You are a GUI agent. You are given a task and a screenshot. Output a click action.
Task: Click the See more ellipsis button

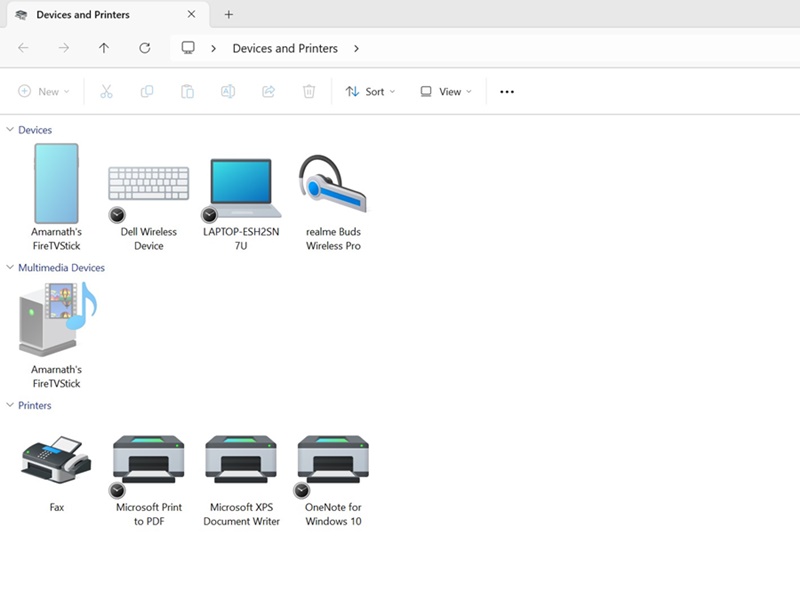pyautogui.click(x=507, y=92)
